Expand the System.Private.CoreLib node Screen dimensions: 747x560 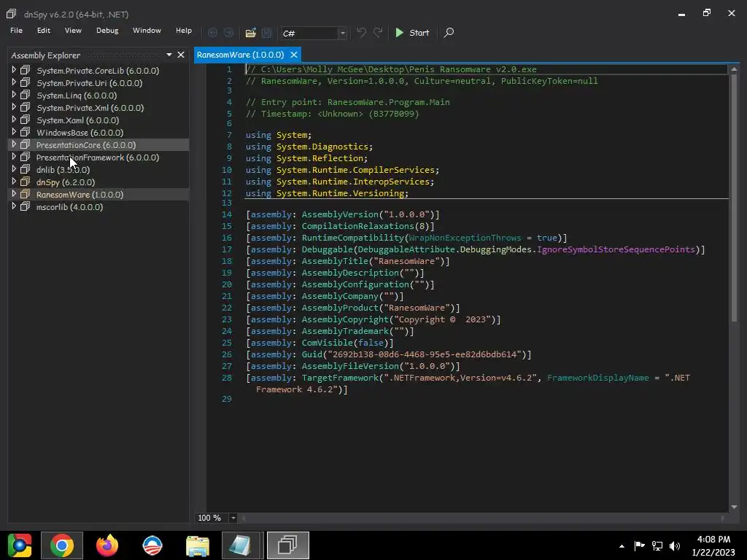tap(14, 70)
